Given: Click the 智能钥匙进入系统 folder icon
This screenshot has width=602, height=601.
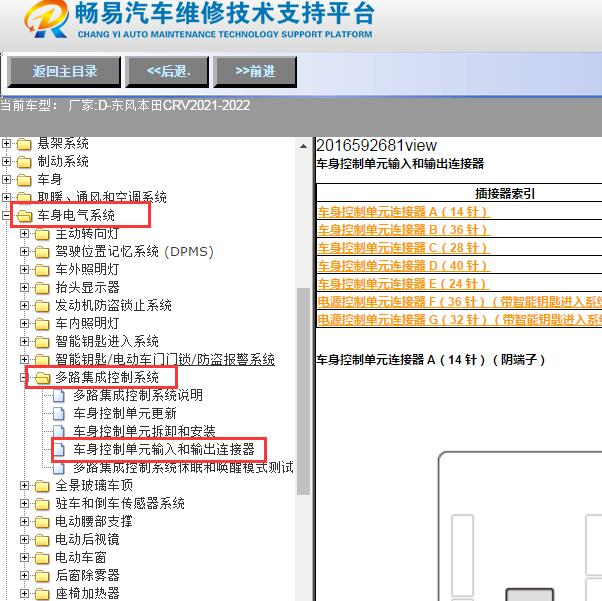Looking at the screenshot, I should [x=42, y=343].
